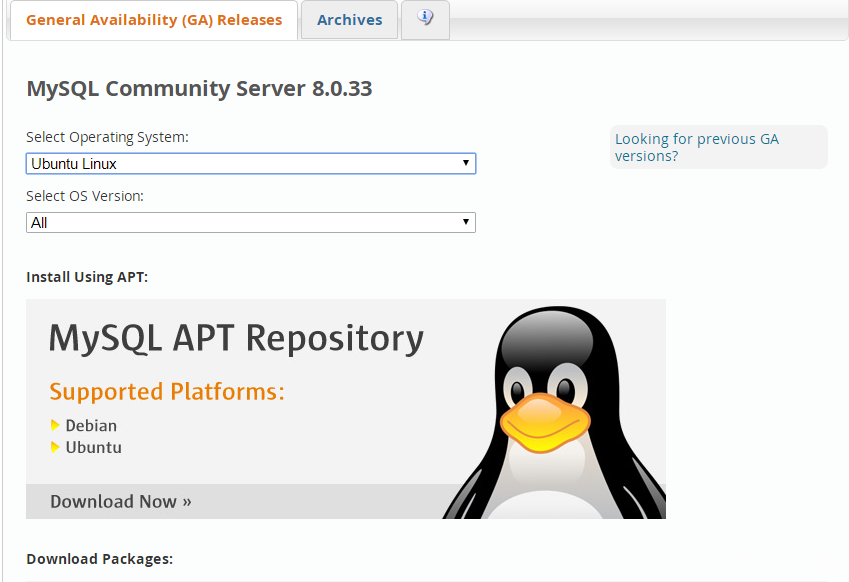Click MySQL Community Server 8.0.33 heading

click(199, 88)
